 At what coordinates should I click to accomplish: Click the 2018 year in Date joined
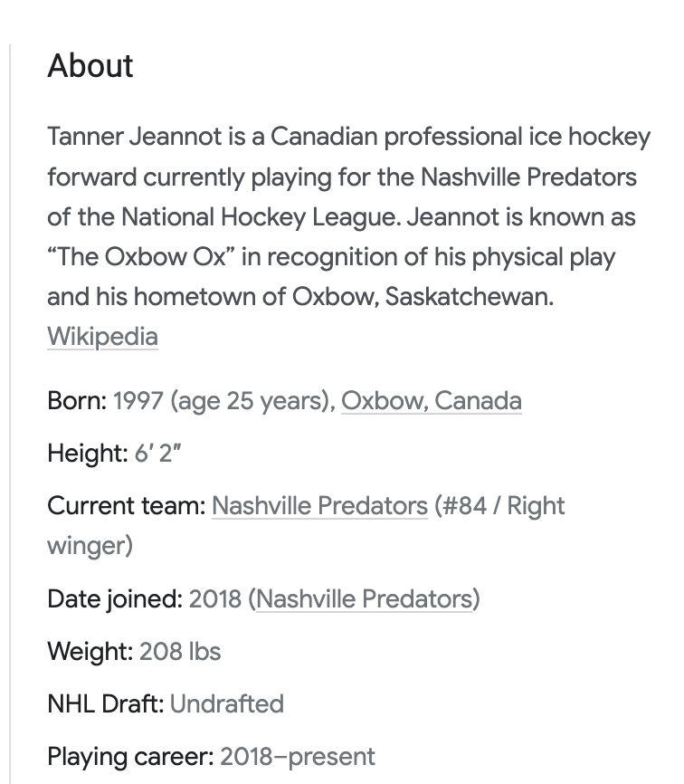tap(215, 598)
